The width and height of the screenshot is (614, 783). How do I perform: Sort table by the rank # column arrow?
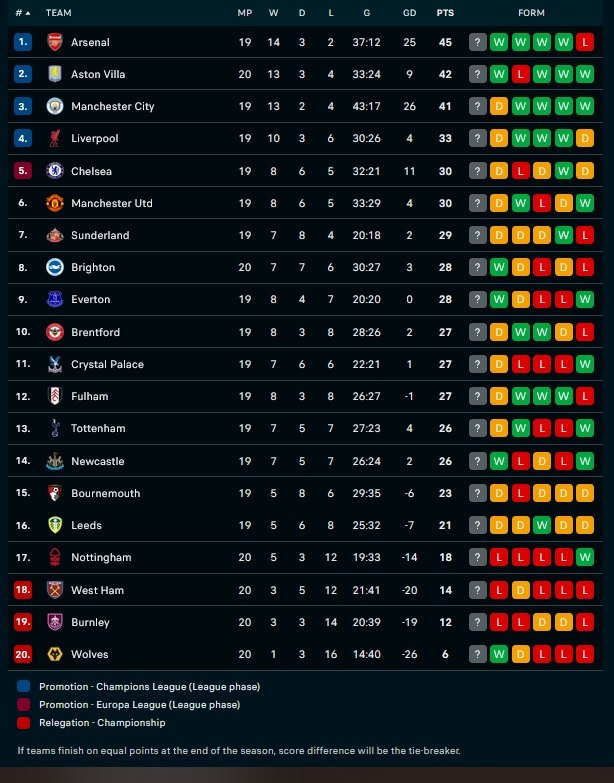[23, 13]
